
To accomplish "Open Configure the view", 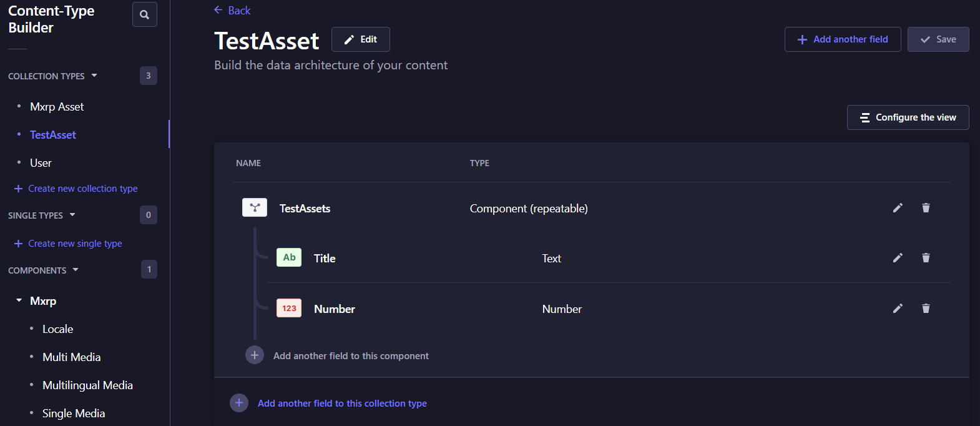I will [x=908, y=117].
